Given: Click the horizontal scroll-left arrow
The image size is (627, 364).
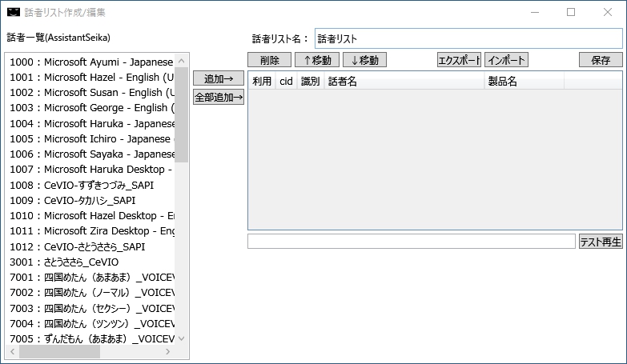Looking at the screenshot, I should tap(12, 352).
